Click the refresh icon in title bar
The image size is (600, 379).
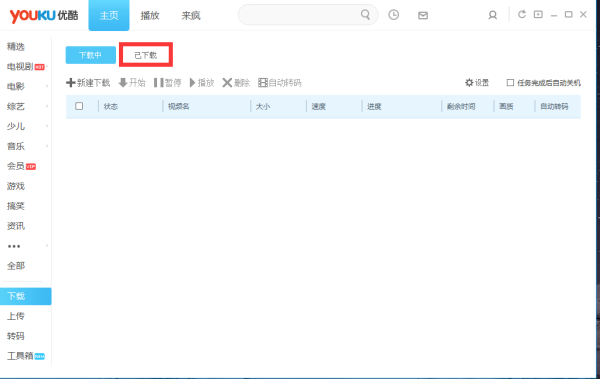click(522, 15)
